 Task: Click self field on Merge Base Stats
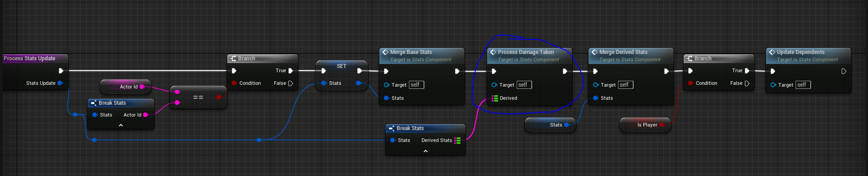(416, 85)
